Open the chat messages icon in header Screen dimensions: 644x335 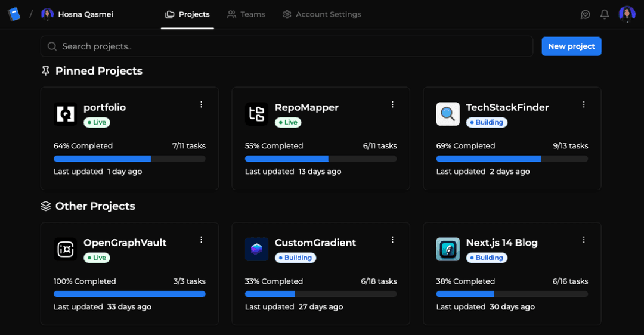[x=585, y=14]
